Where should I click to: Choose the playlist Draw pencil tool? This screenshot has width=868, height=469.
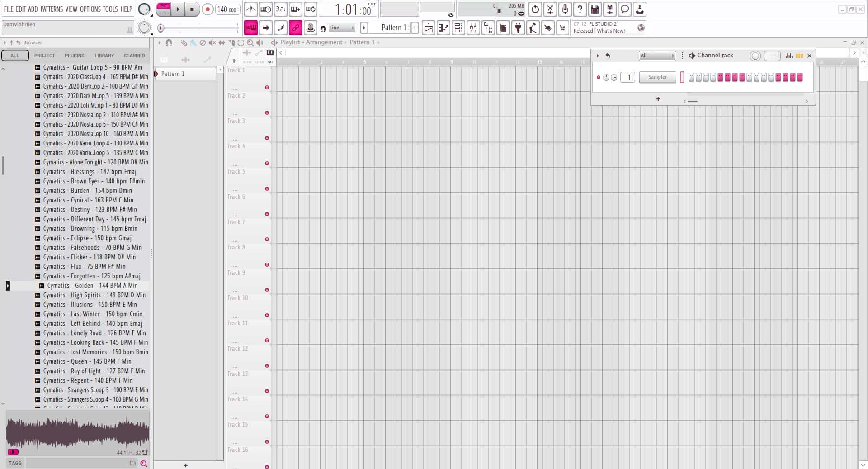coord(184,42)
